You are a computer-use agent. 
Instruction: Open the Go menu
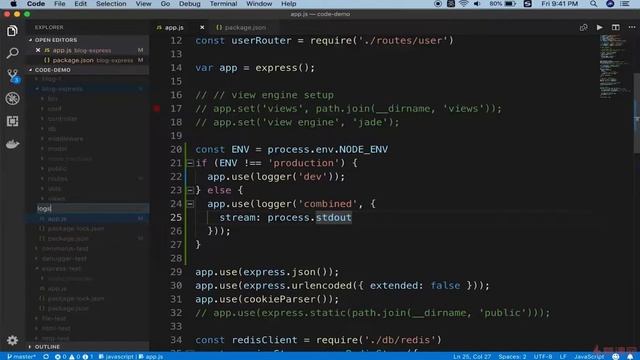pos(165,4)
